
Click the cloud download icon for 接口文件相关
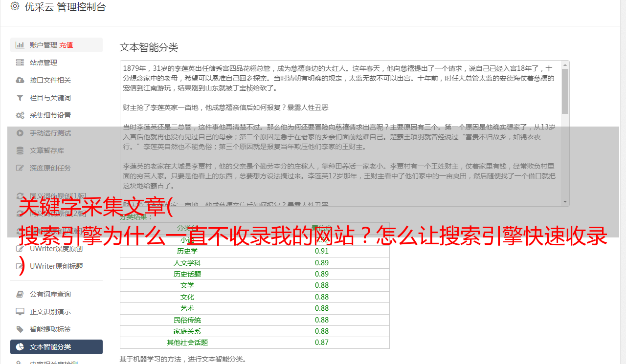coord(20,80)
